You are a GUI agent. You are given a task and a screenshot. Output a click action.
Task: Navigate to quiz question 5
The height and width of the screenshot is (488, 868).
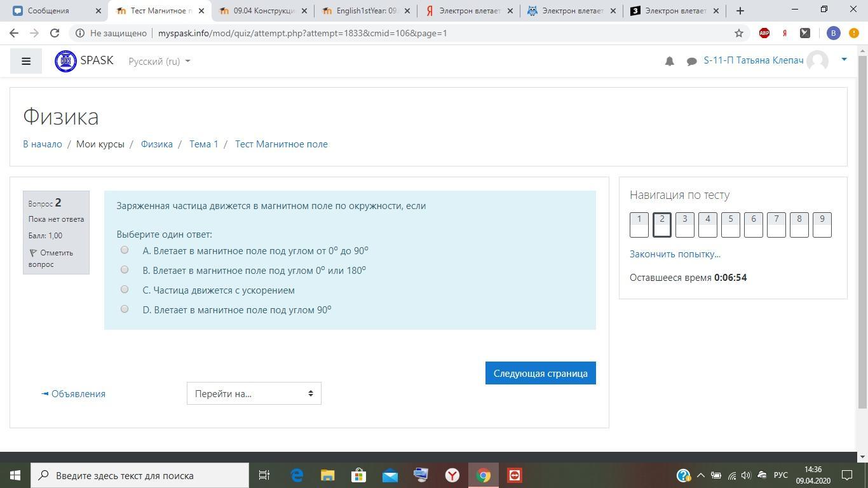pos(731,224)
